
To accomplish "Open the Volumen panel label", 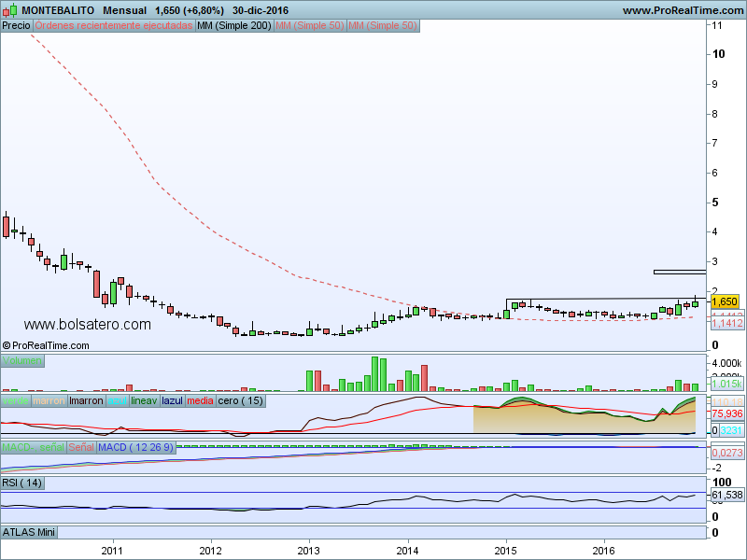I will [21, 360].
